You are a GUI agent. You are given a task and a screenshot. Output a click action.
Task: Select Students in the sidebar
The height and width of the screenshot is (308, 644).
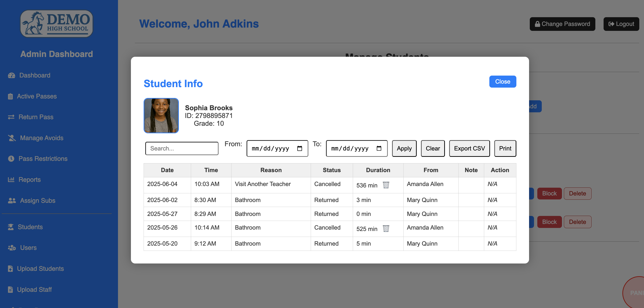click(30, 227)
